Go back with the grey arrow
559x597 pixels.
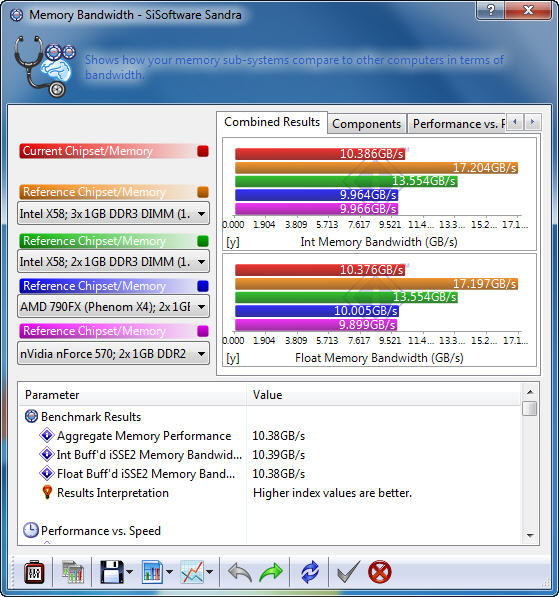[x=240, y=572]
